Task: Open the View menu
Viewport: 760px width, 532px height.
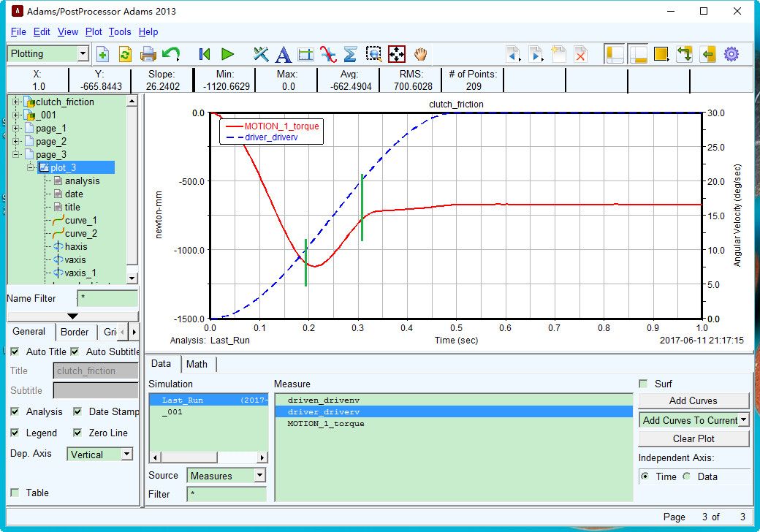Action: [68, 32]
